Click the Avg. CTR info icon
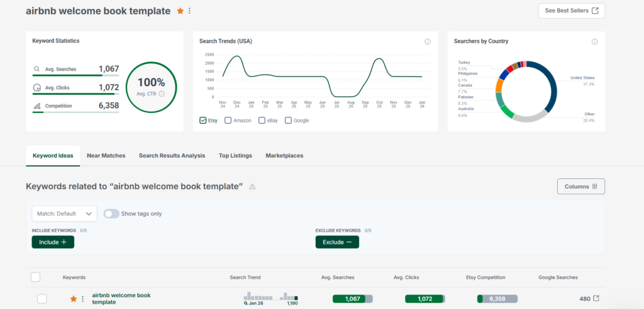The height and width of the screenshot is (309, 644). (162, 94)
